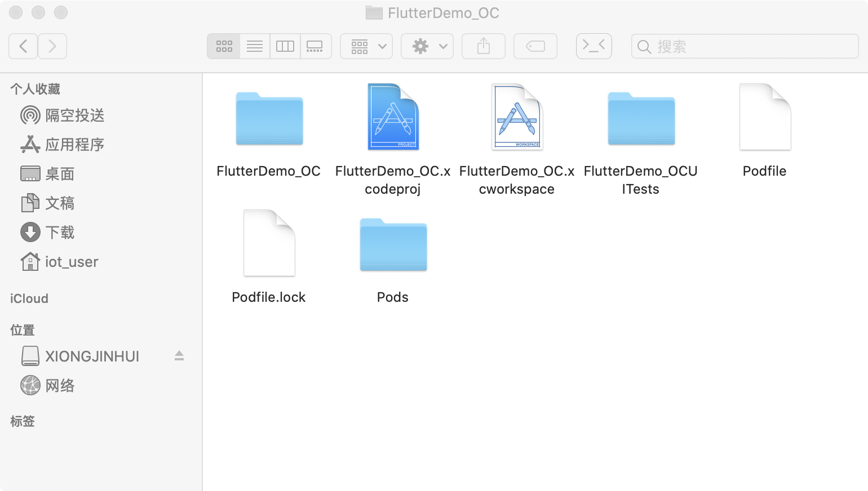
Task: Click the 个人收藏 Favorites section header
Action: point(35,89)
